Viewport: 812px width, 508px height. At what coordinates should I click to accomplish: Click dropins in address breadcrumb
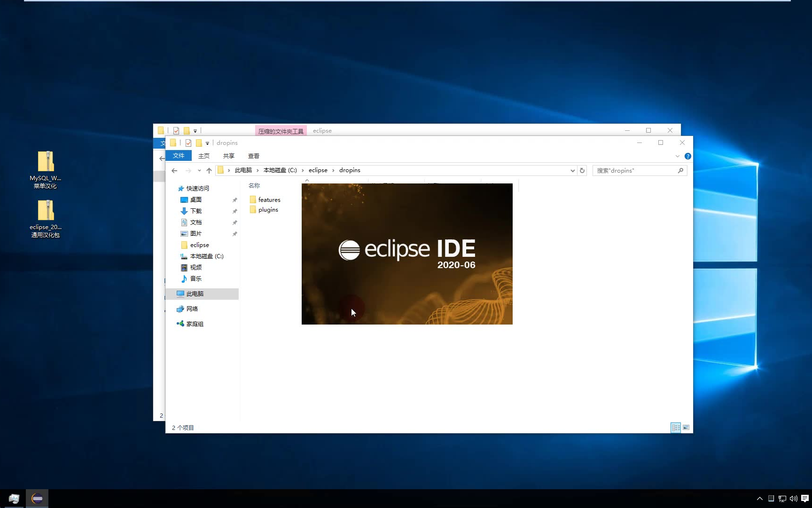click(x=350, y=170)
